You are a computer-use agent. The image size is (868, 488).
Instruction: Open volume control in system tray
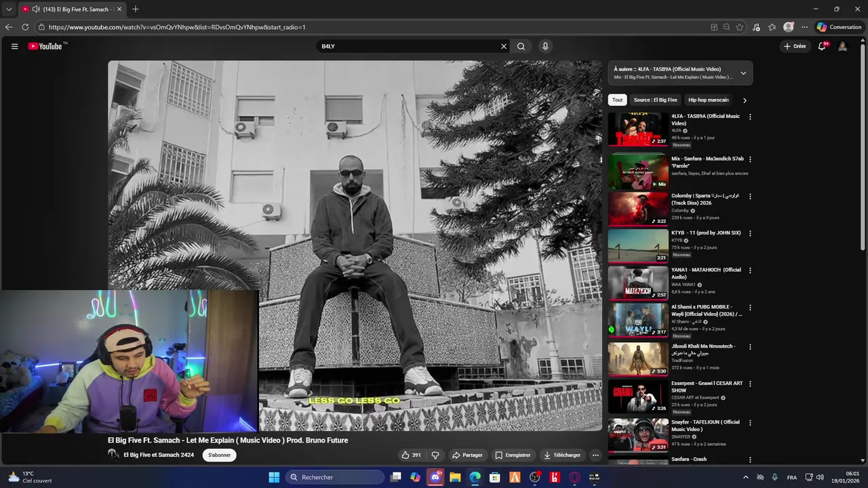[821, 477]
